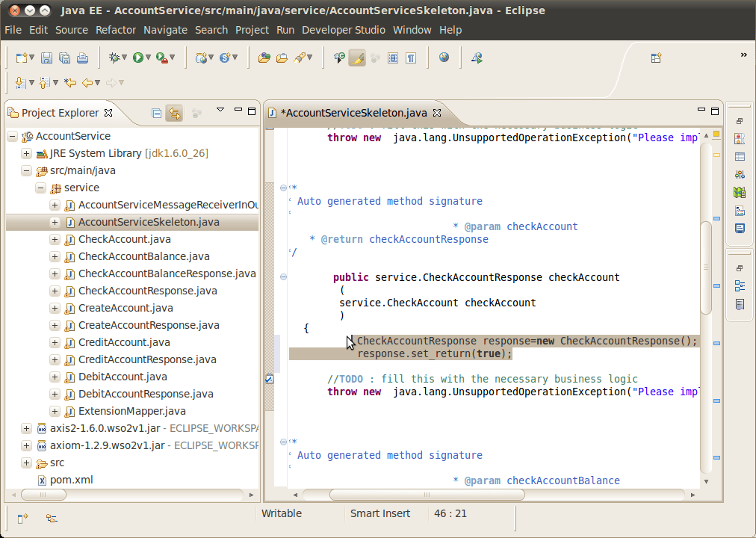Save the file with the floppy disk icon
The height and width of the screenshot is (538, 756).
click(46, 58)
